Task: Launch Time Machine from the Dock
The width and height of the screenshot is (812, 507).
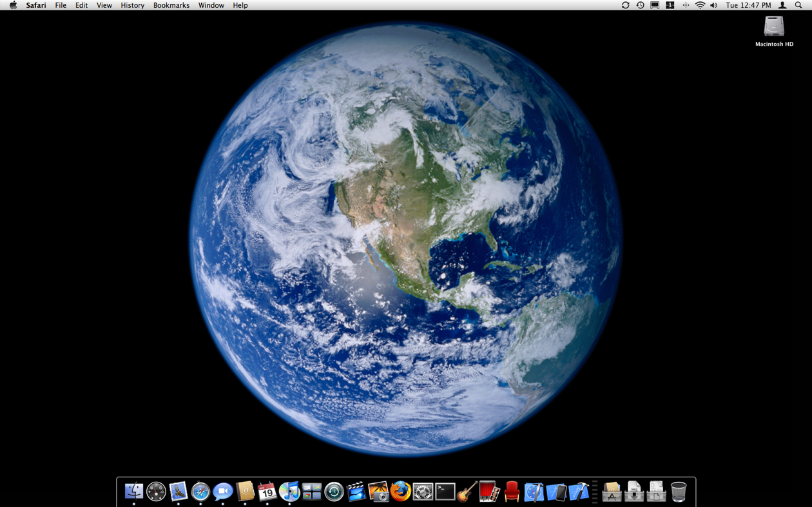Action: click(x=334, y=492)
